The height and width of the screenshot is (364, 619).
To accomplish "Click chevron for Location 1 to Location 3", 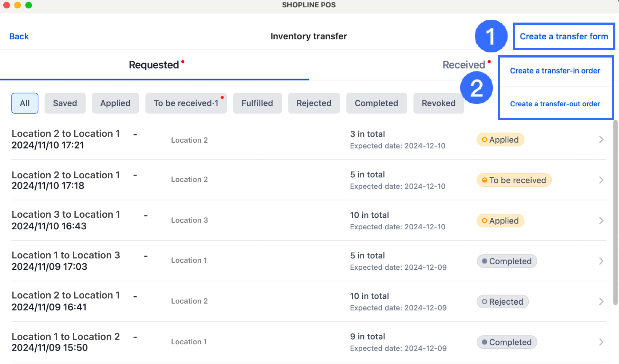I will [601, 261].
